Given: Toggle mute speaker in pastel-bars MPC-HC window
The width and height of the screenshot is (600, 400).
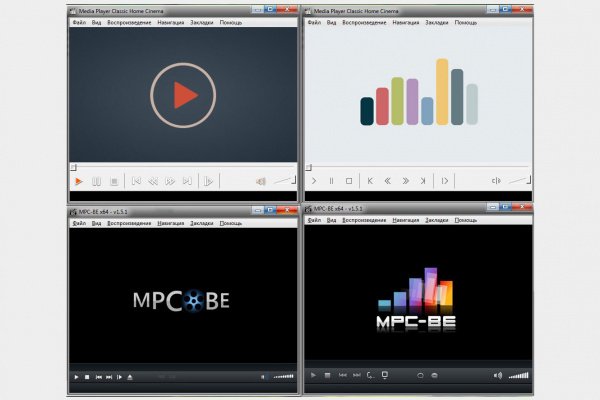Looking at the screenshot, I should tap(496, 181).
